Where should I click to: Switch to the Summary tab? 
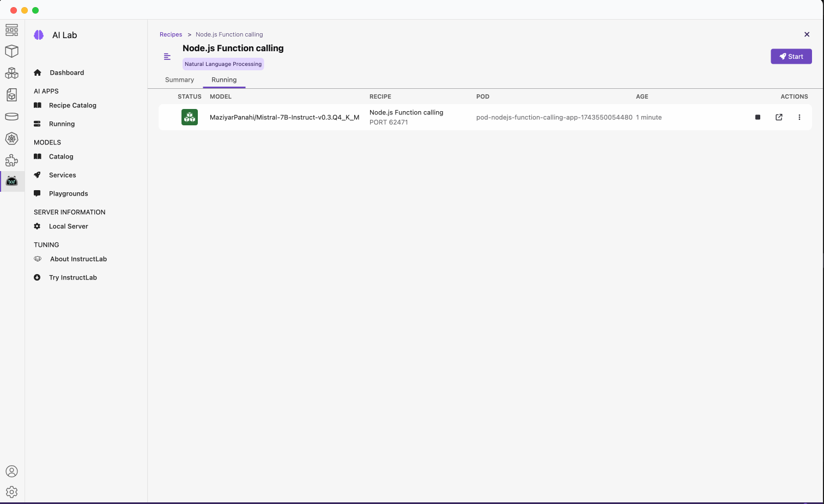(x=179, y=80)
